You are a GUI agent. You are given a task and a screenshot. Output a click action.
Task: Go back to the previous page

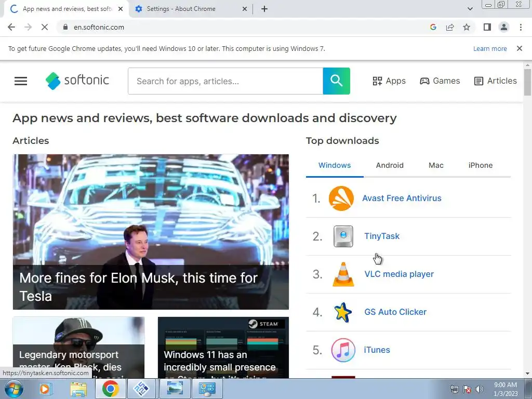pos(11,27)
